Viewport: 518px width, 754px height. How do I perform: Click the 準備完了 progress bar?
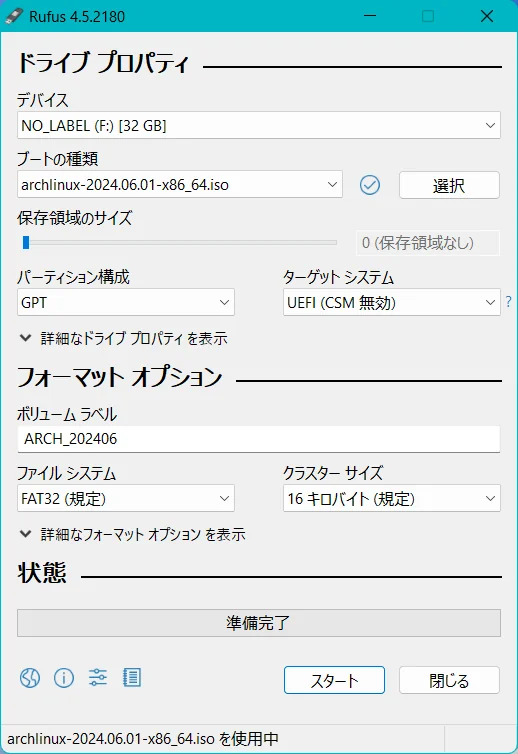[259, 623]
